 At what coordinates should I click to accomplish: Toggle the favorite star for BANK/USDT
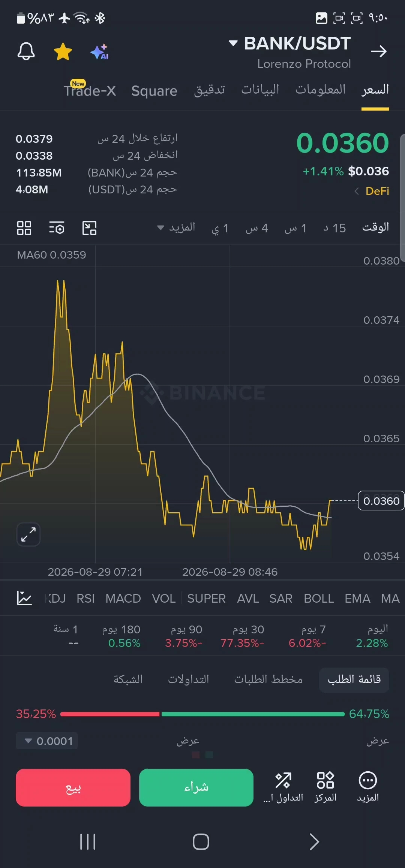(63, 51)
